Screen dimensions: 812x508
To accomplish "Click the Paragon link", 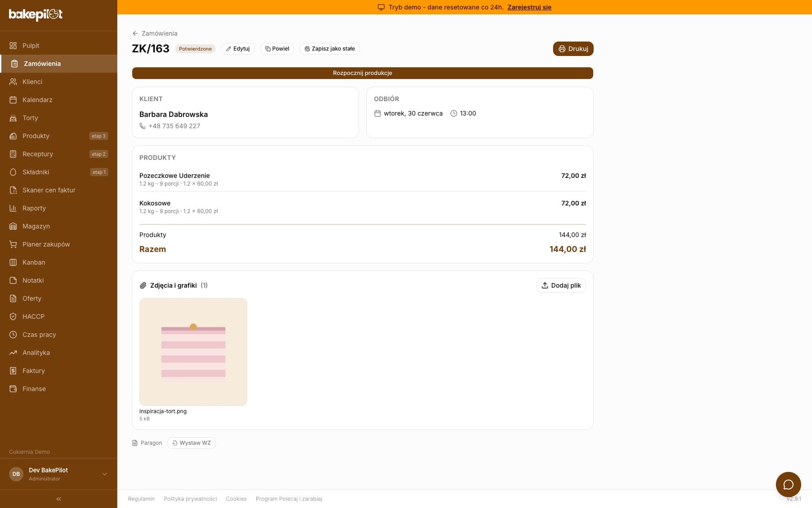I will [x=147, y=443].
